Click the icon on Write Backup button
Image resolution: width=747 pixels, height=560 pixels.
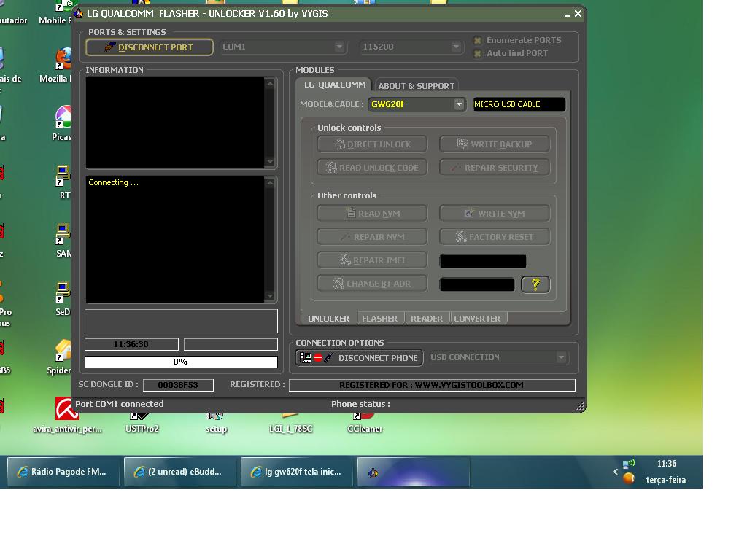(x=462, y=144)
